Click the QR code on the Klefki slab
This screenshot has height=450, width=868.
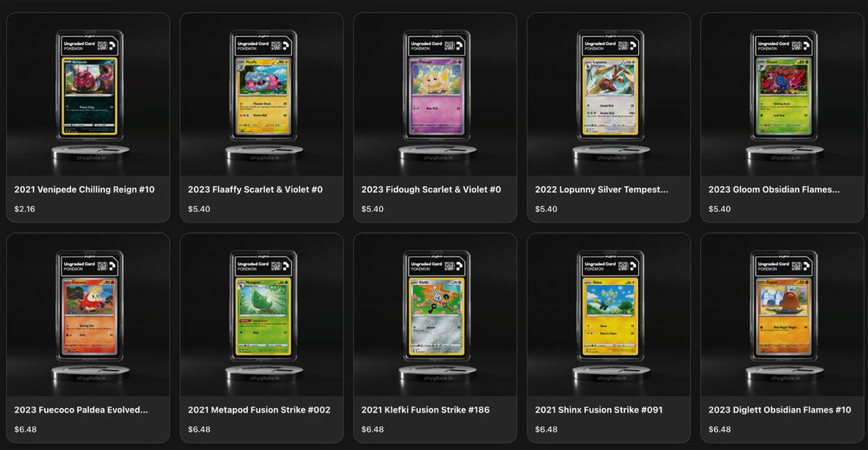(450, 265)
